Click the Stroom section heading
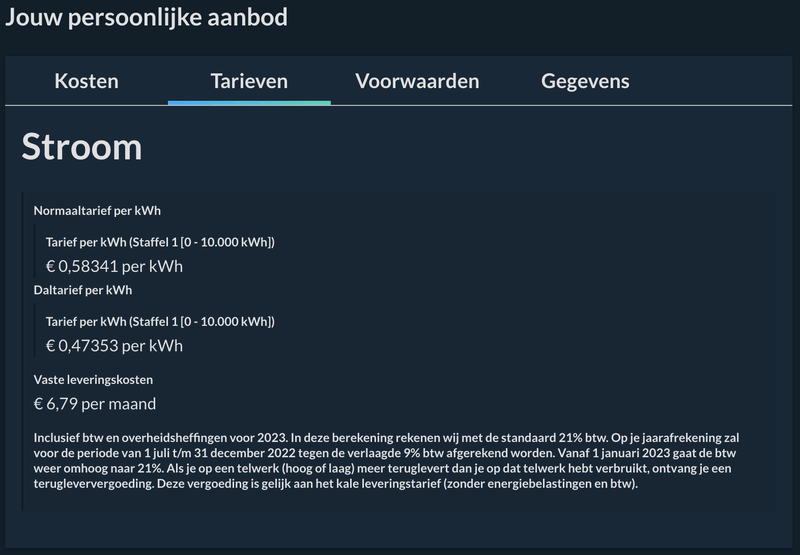 point(82,146)
